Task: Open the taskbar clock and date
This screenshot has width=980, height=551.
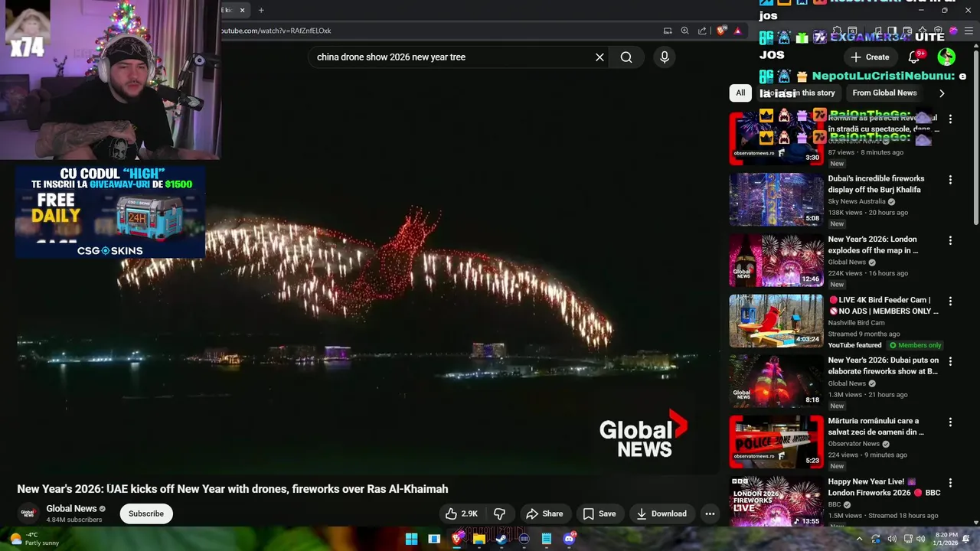Action: tap(946, 539)
